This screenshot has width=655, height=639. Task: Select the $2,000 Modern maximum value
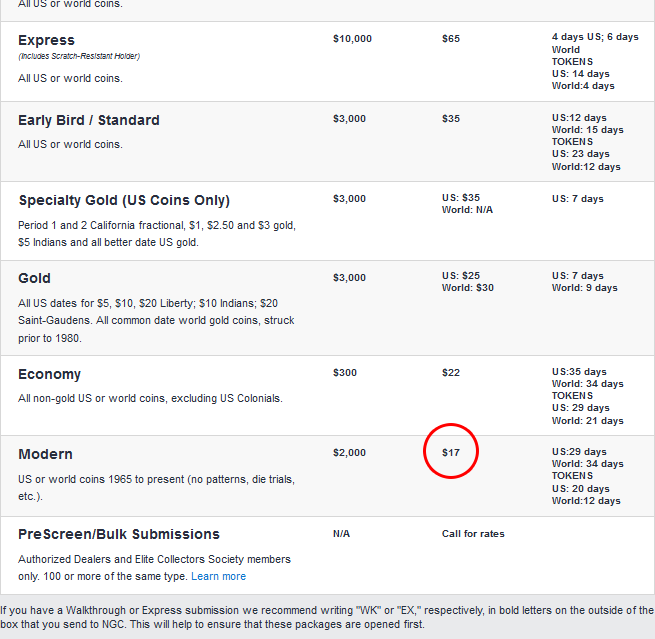point(349,452)
